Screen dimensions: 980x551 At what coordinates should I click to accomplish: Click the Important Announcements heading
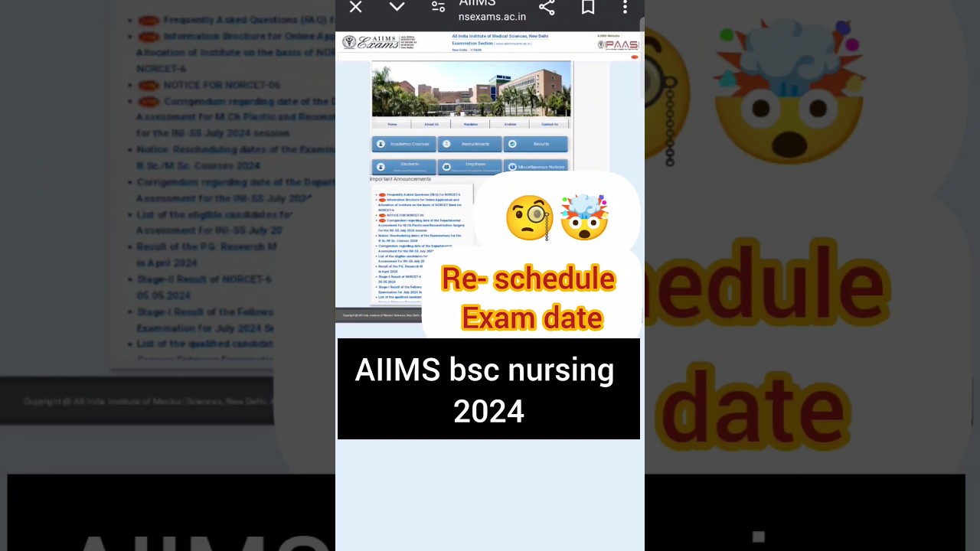click(x=400, y=179)
